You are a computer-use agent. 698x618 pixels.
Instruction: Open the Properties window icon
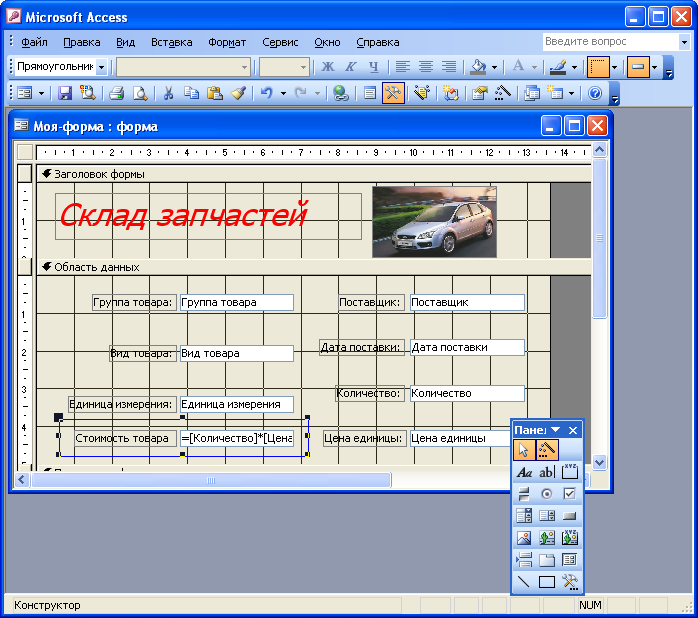(x=479, y=93)
